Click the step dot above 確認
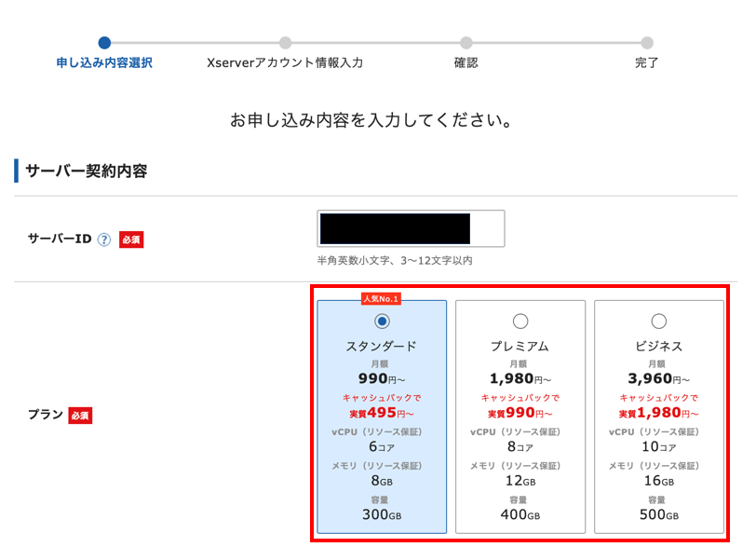756x547 pixels. click(x=466, y=42)
